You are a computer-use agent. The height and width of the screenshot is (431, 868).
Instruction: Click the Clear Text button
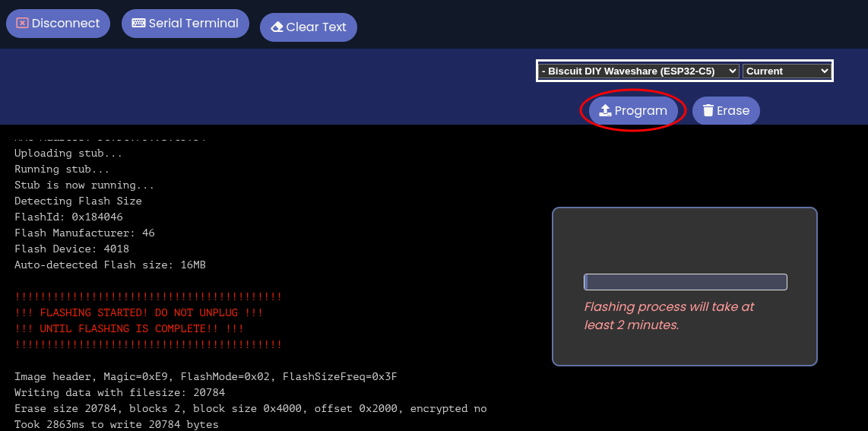(309, 27)
